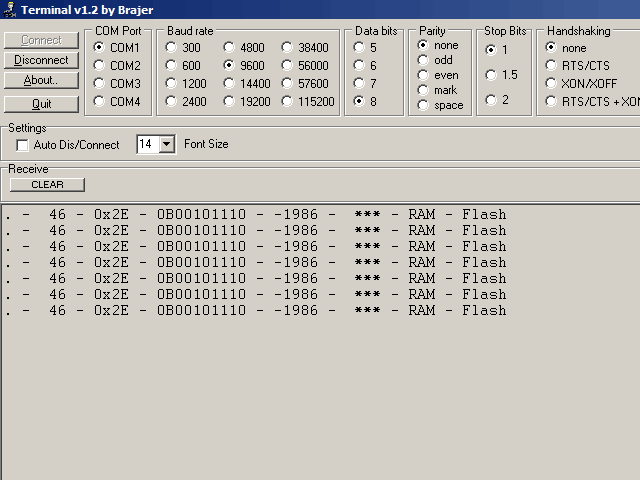Enable Auto Dis/Connect checkbox
This screenshot has height=480, width=640.
pyautogui.click(x=23, y=145)
